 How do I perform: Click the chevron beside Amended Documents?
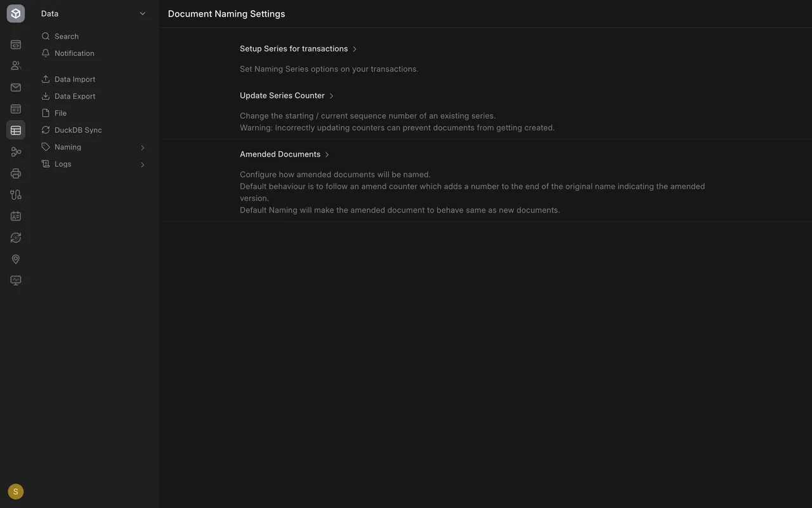coord(327,155)
